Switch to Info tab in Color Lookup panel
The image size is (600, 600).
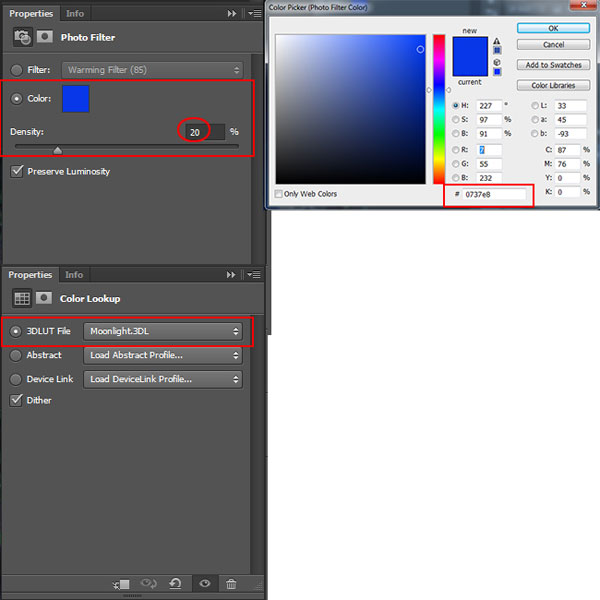[74, 275]
